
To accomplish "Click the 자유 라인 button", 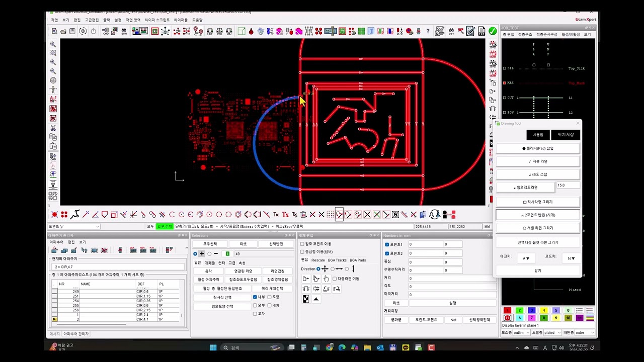I will coord(538,161).
